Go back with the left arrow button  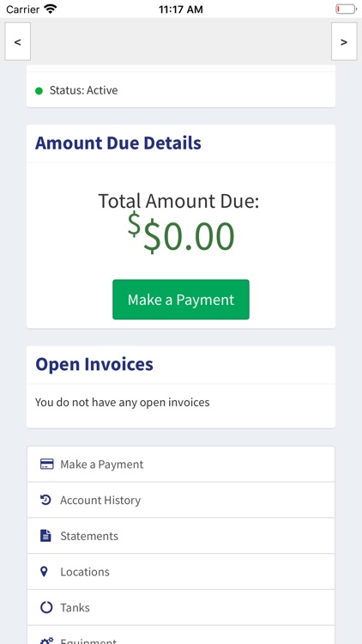pos(18,41)
